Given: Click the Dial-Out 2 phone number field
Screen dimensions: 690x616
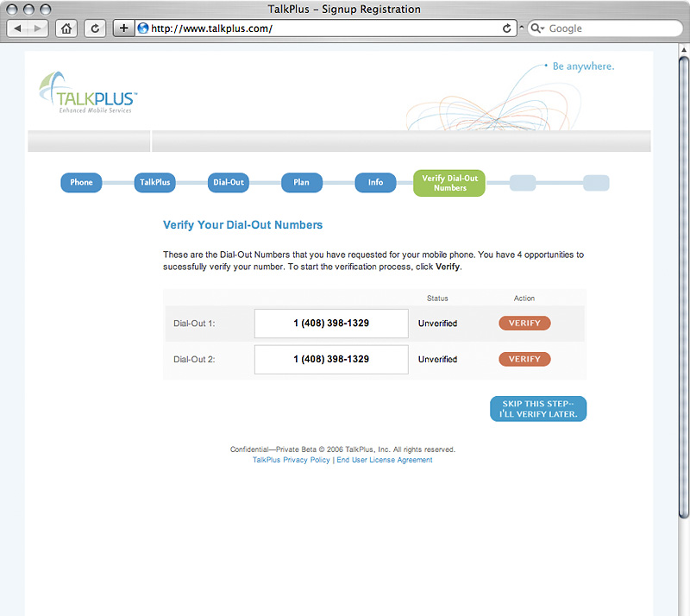Looking at the screenshot, I should pos(331,359).
